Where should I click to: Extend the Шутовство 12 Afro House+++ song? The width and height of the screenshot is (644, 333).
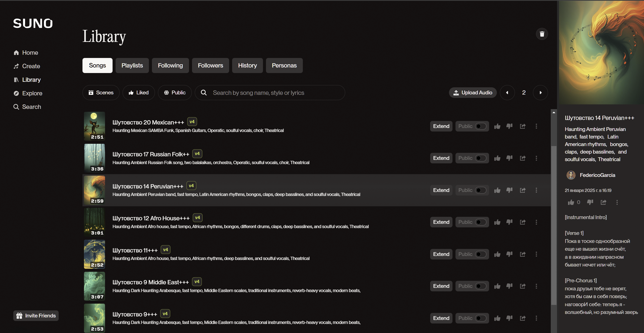tap(441, 222)
